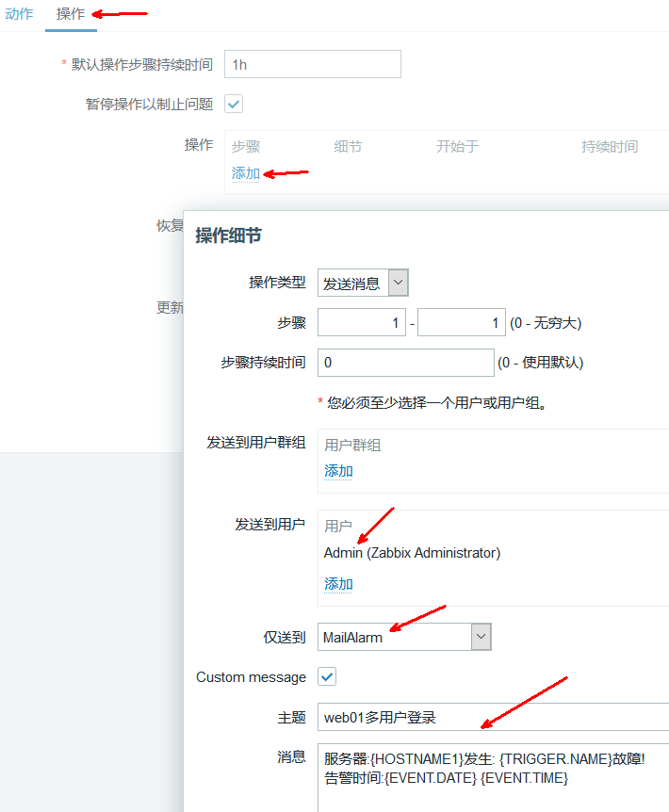Focus the 步骤持续时间 input field
669x812 pixels.
coord(405,363)
